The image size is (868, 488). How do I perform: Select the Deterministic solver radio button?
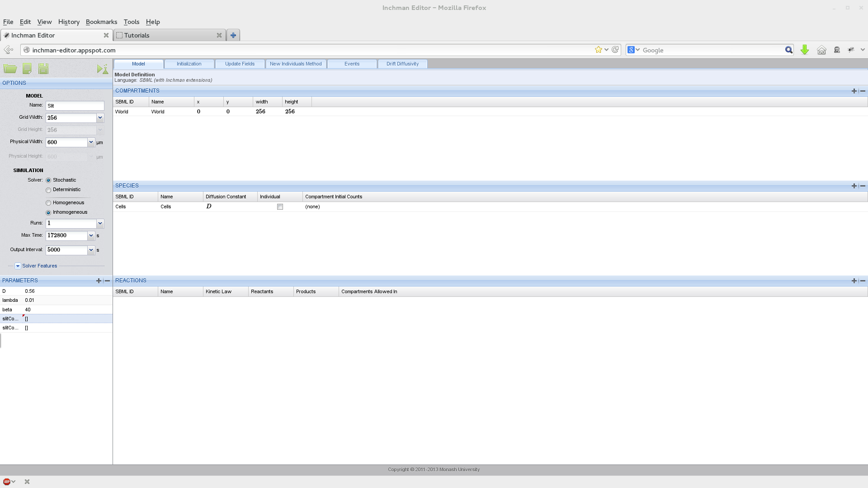tap(48, 190)
